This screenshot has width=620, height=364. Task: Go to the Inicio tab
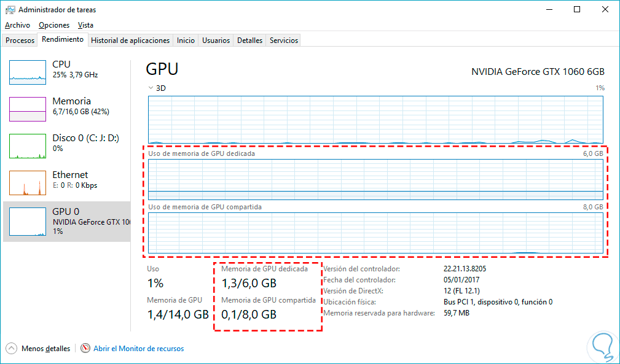coord(186,41)
